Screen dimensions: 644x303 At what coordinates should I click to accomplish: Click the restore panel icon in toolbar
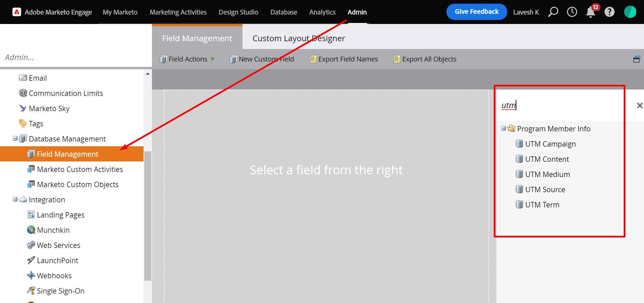(x=637, y=59)
